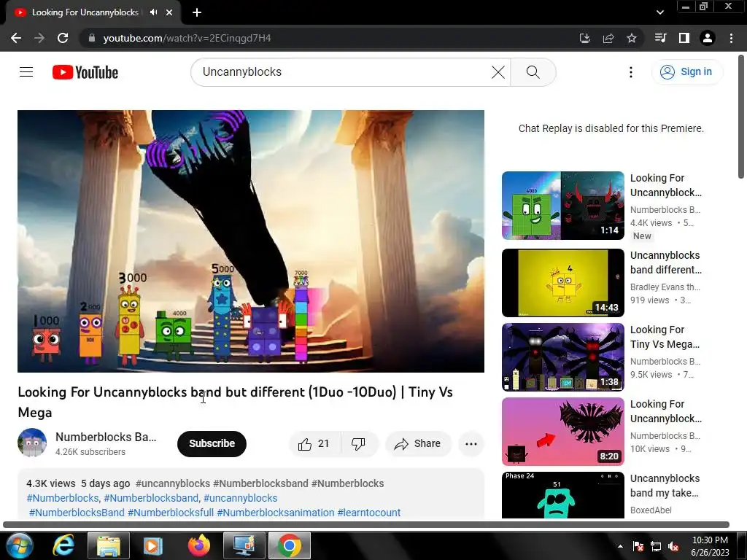Click the address bar URL

point(187,38)
